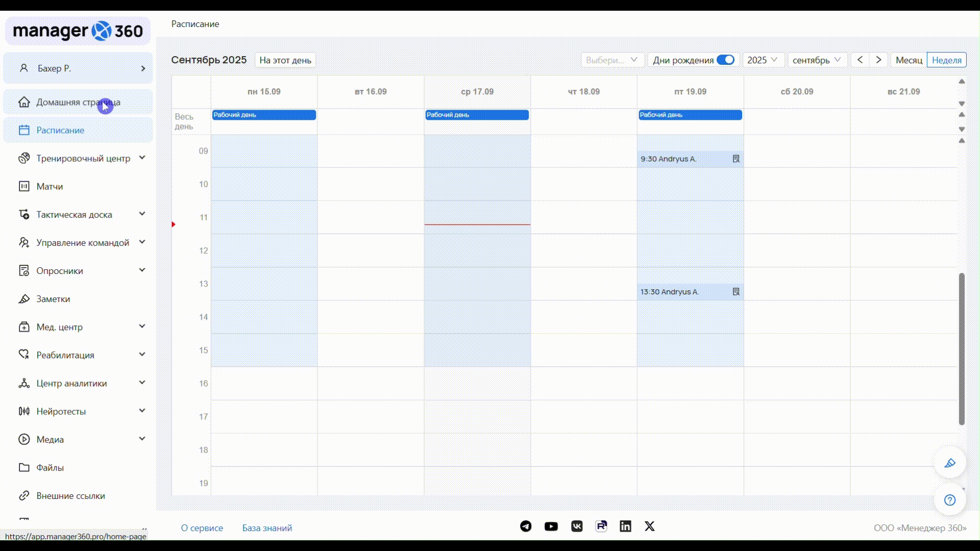Image resolution: width=980 pixels, height=551 pixels.
Task: Click the help question mark button
Action: coord(949,500)
